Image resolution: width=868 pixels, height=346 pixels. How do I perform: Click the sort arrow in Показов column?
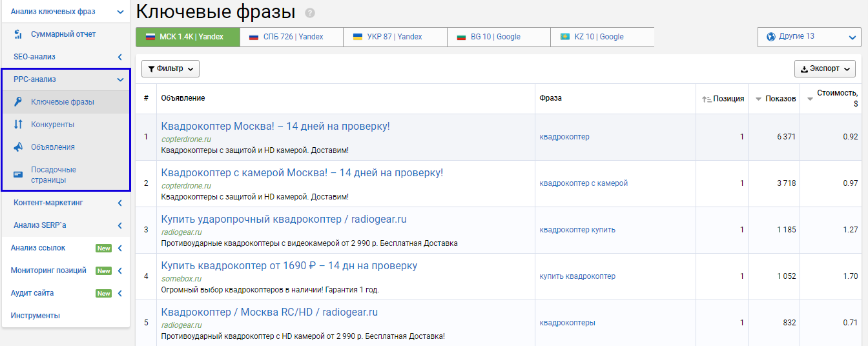758,99
